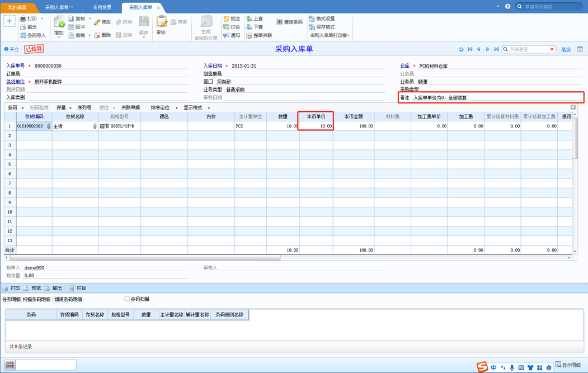The width and height of the screenshot is (588, 373).
Task: Click the barcode scan icon at bottom left
Action: point(10,365)
